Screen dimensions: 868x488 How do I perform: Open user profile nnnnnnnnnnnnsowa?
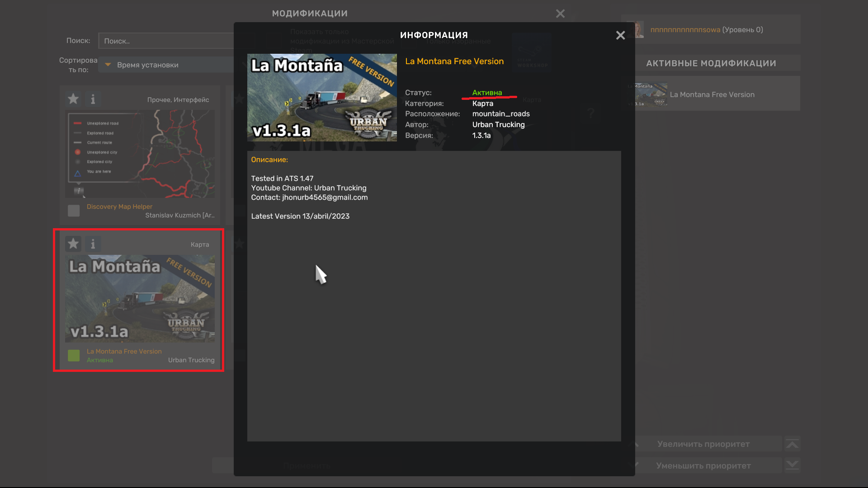685,30
